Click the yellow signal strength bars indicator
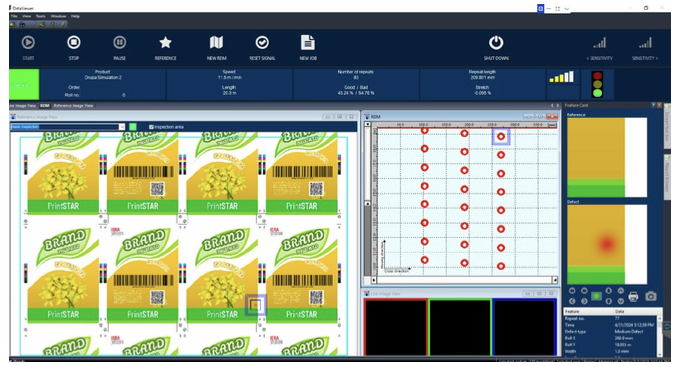Image resolution: width=675 pixels, height=367 pixels. click(x=562, y=77)
